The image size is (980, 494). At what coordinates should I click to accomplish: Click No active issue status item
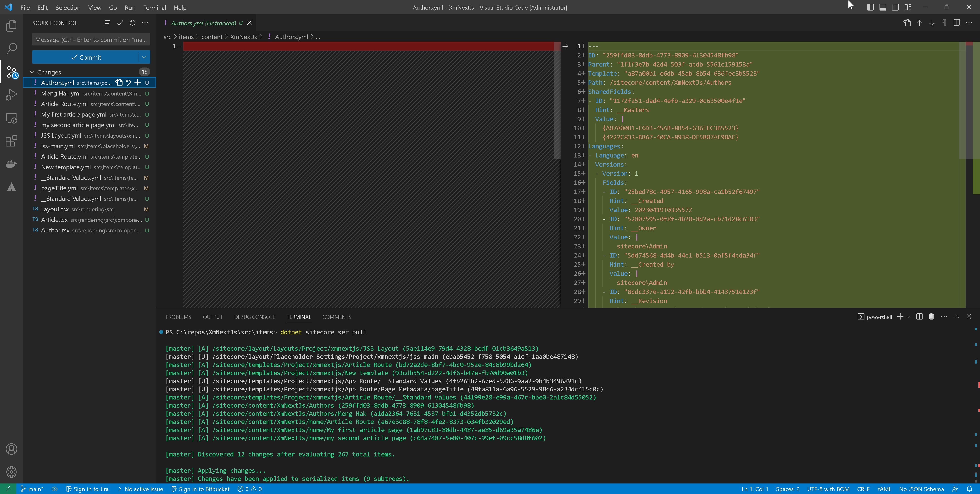[140, 489]
